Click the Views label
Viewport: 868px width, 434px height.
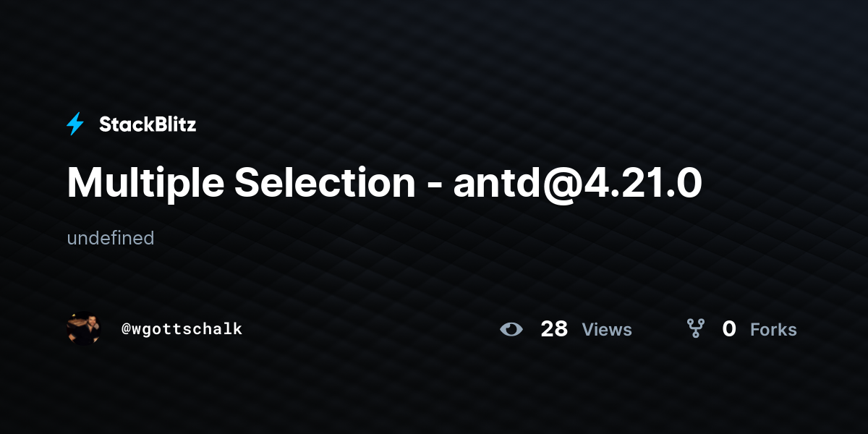coord(607,330)
